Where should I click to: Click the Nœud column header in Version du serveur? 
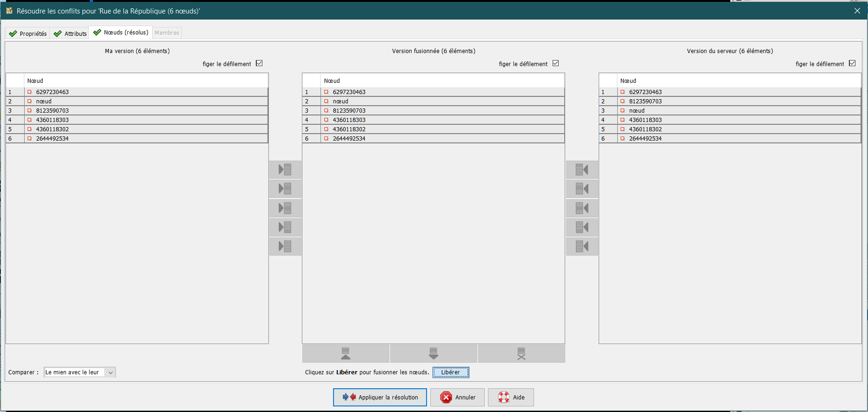pyautogui.click(x=739, y=81)
